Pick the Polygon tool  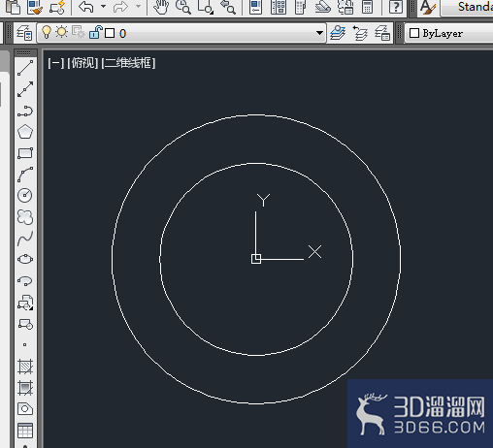[25, 132]
